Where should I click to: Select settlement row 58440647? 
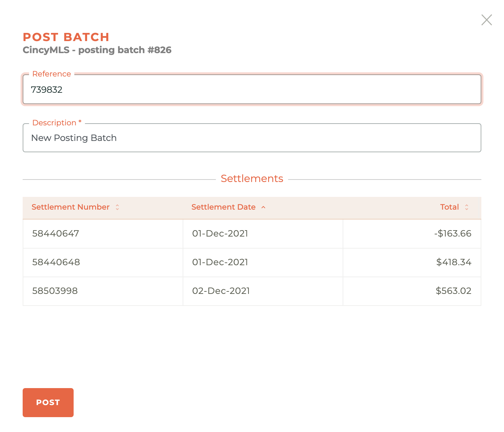pyautogui.click(x=56, y=233)
